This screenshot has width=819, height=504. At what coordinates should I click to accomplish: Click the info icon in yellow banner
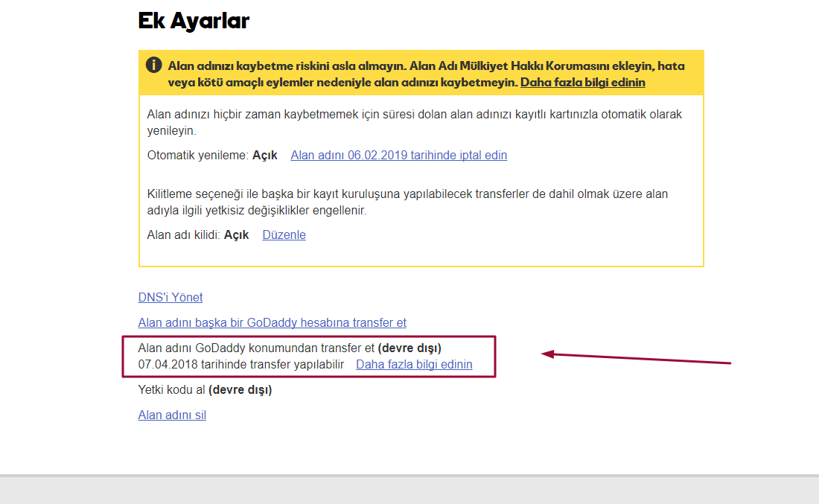tap(153, 66)
